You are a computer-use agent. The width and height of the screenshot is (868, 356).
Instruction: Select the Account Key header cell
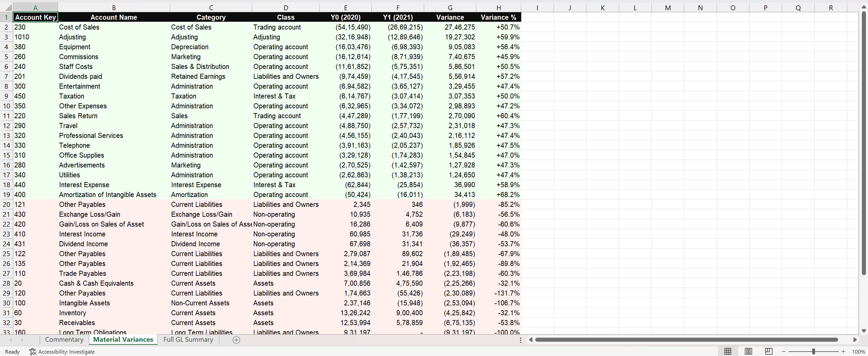[x=35, y=17]
